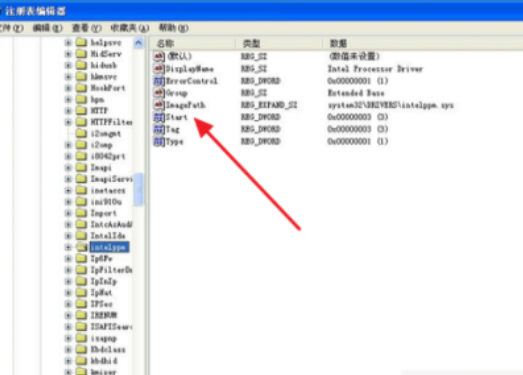
Task: Select the Group value name
Action: (x=176, y=93)
